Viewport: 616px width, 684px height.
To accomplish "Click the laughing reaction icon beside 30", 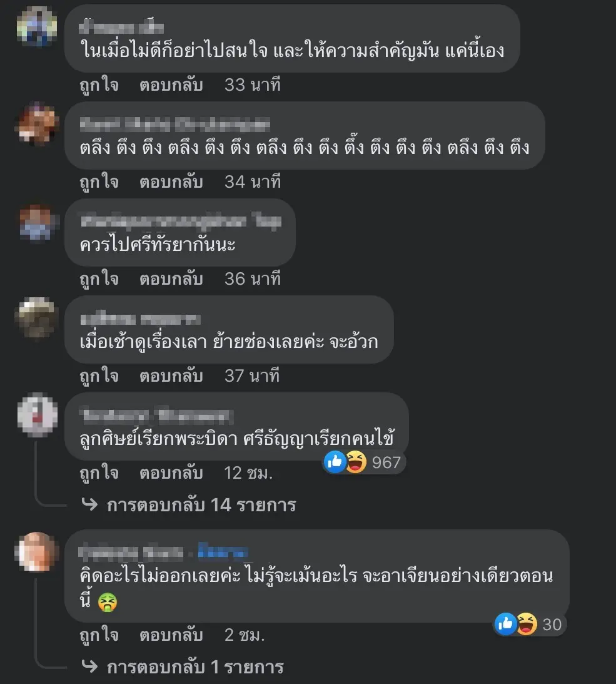I will click(527, 625).
